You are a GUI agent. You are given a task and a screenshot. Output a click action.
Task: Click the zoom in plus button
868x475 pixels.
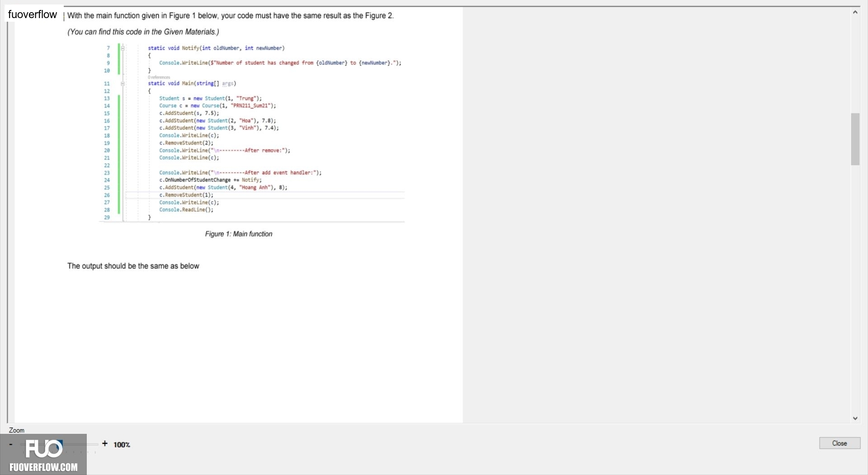point(105,444)
